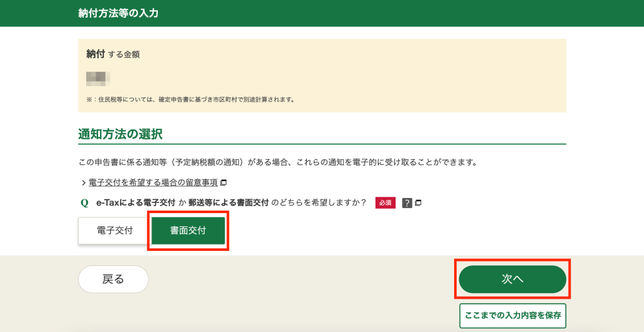Expand the chevron before 電子交付を希望する場合の留意事項
The width and height of the screenshot is (644, 332).
(83, 183)
